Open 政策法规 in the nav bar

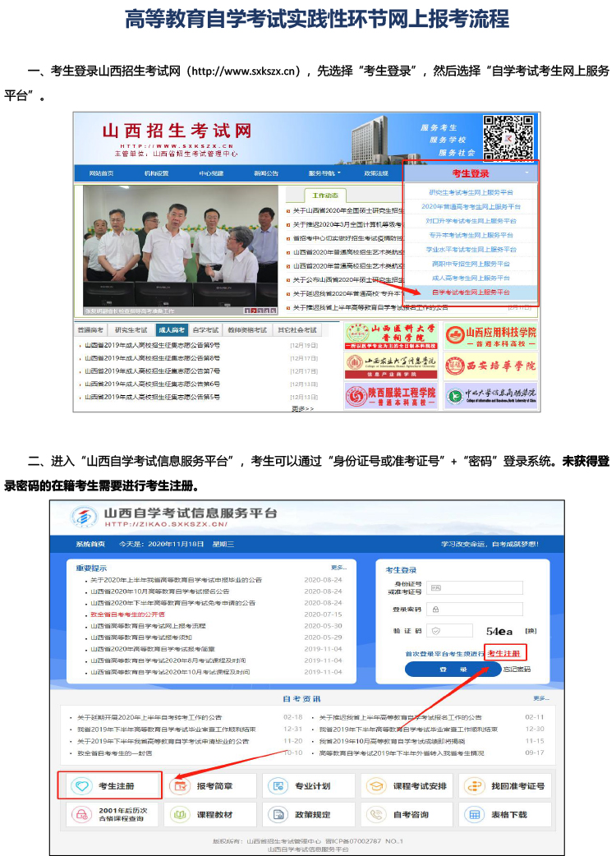pyautogui.click(x=376, y=173)
